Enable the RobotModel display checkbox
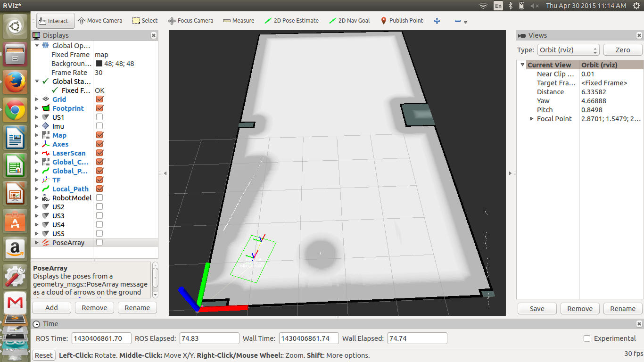Screen dimensions: 644x362 pos(99,198)
